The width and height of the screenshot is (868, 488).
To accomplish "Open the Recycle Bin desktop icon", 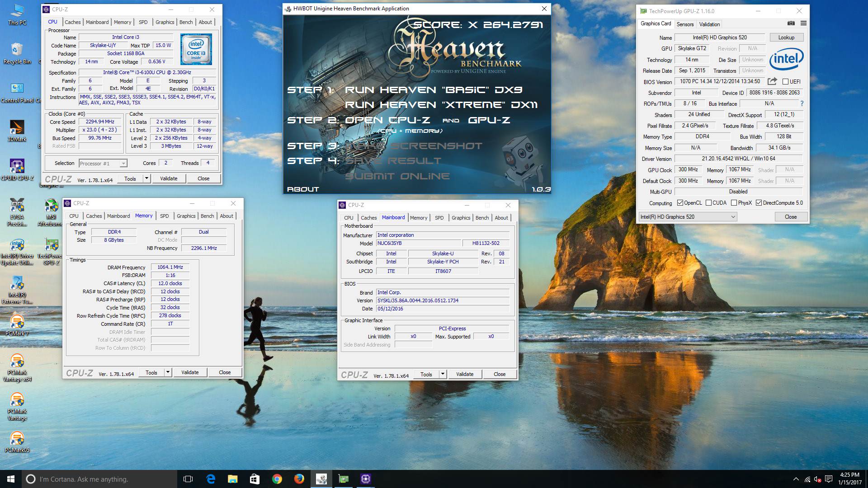I will tap(17, 54).
